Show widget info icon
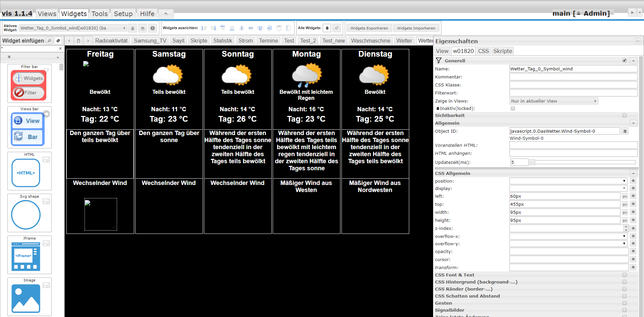Viewport: 644px width, 317px height. click(x=153, y=28)
